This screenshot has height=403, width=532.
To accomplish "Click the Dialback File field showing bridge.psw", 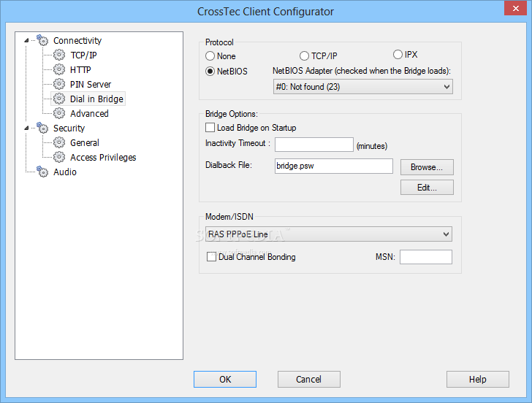I will pyautogui.click(x=334, y=166).
